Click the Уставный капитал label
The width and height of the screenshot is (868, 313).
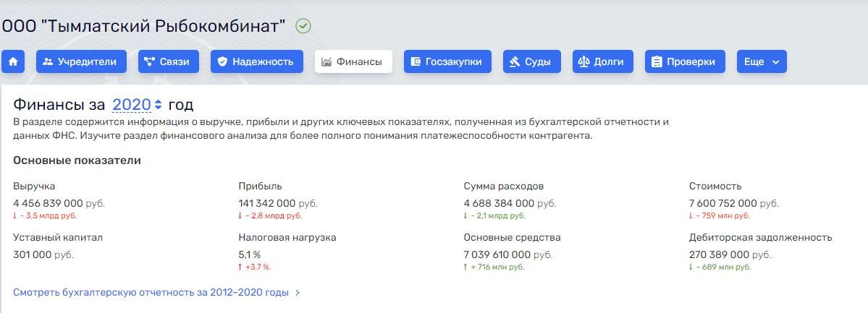point(58,238)
